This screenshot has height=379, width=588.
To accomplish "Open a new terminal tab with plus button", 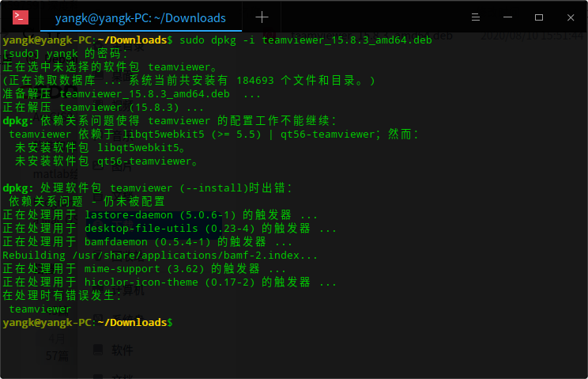I will 262,17.
